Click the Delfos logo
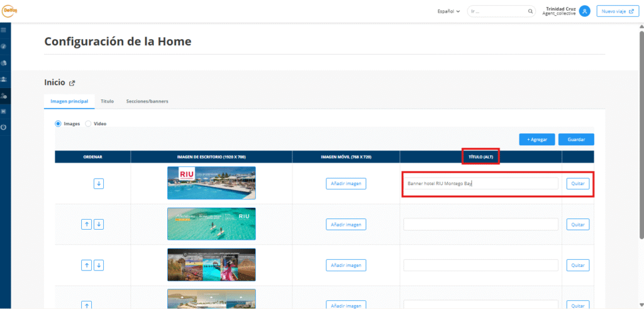This screenshot has height=309, width=644. [9, 10]
